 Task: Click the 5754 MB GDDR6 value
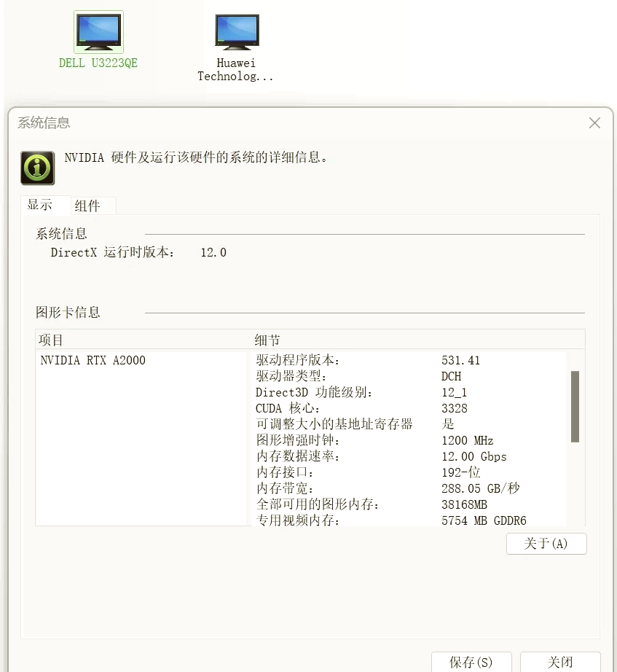pos(484,520)
